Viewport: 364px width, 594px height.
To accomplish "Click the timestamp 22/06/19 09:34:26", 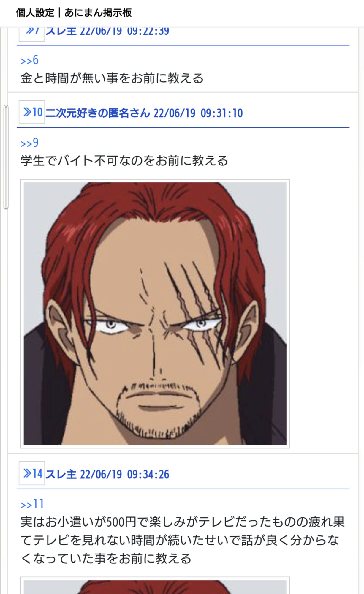I will (125, 474).
